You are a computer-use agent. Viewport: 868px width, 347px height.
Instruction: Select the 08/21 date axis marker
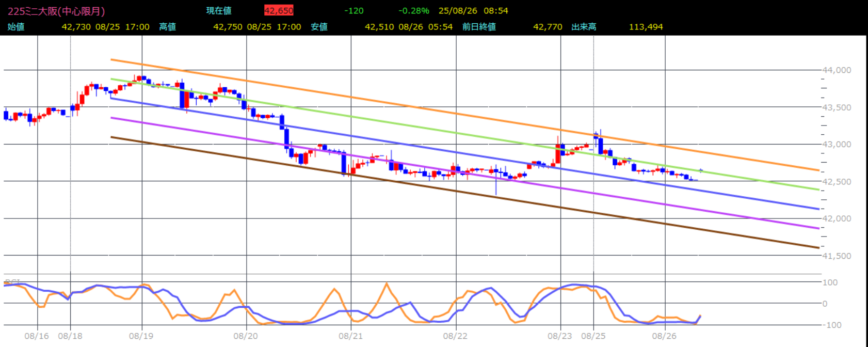[x=351, y=336]
